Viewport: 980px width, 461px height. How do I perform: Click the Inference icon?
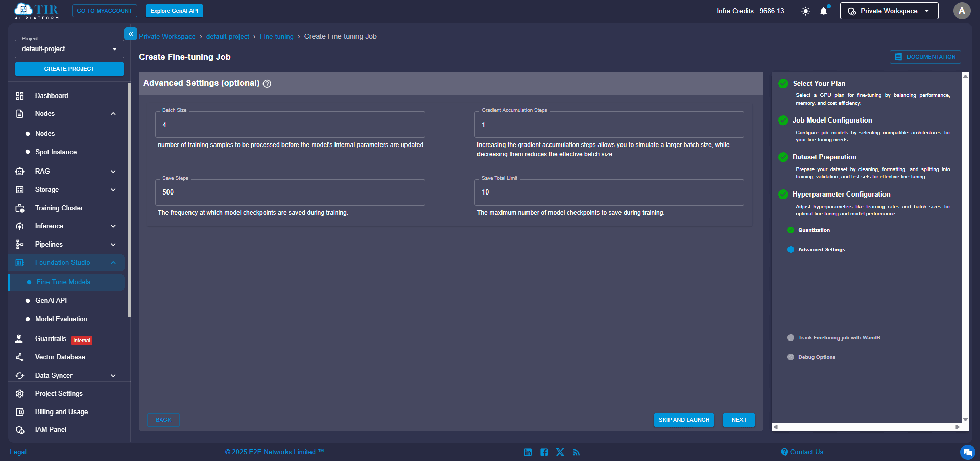(x=20, y=226)
